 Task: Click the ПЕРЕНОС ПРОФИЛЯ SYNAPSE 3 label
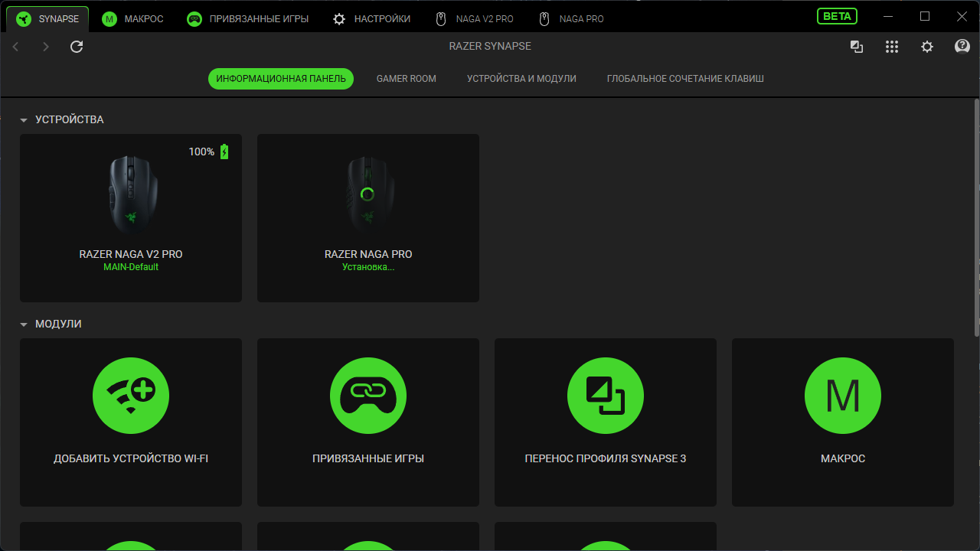(x=606, y=459)
